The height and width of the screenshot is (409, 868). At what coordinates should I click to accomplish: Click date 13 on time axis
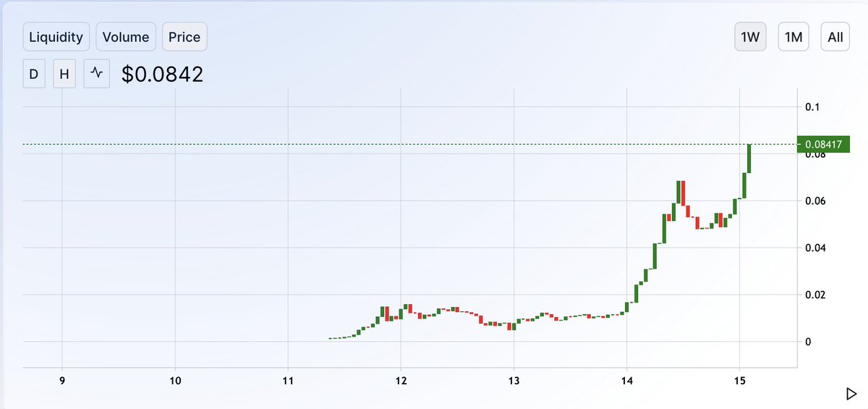click(x=514, y=380)
